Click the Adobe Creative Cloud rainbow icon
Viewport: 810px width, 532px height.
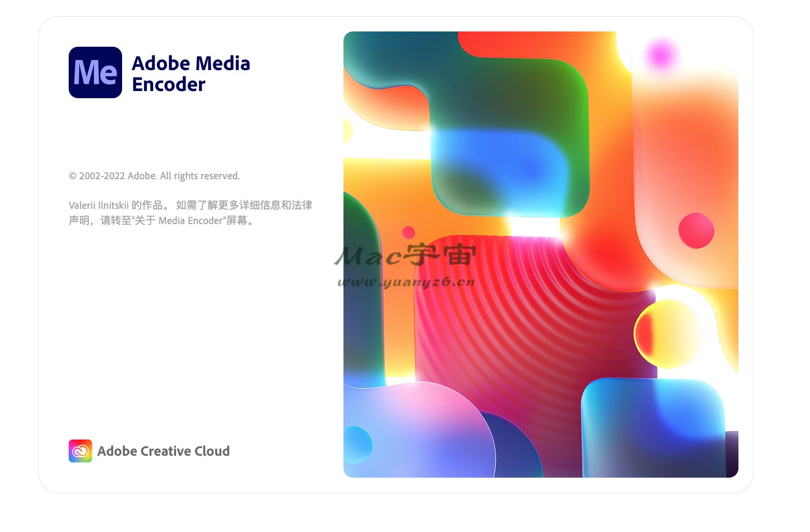(x=80, y=451)
